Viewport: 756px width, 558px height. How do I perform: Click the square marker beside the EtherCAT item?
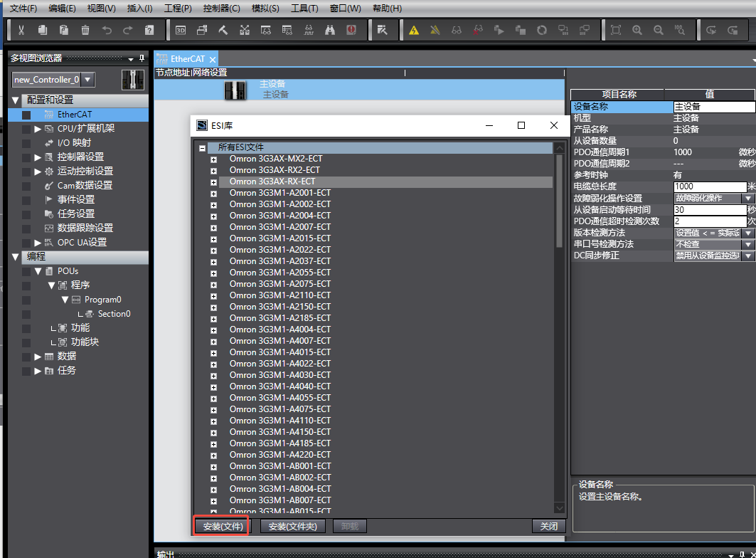(26, 115)
